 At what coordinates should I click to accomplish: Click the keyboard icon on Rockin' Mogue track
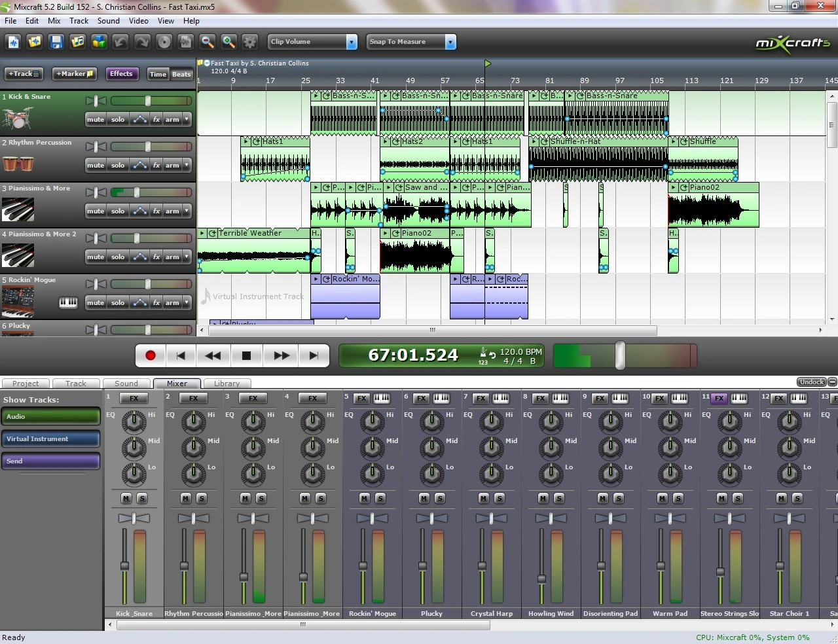click(x=68, y=302)
